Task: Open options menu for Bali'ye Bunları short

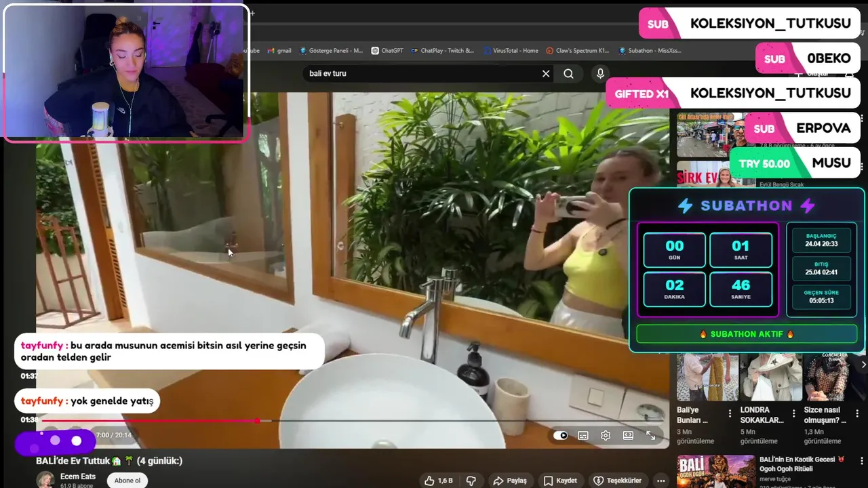Action: tap(730, 413)
